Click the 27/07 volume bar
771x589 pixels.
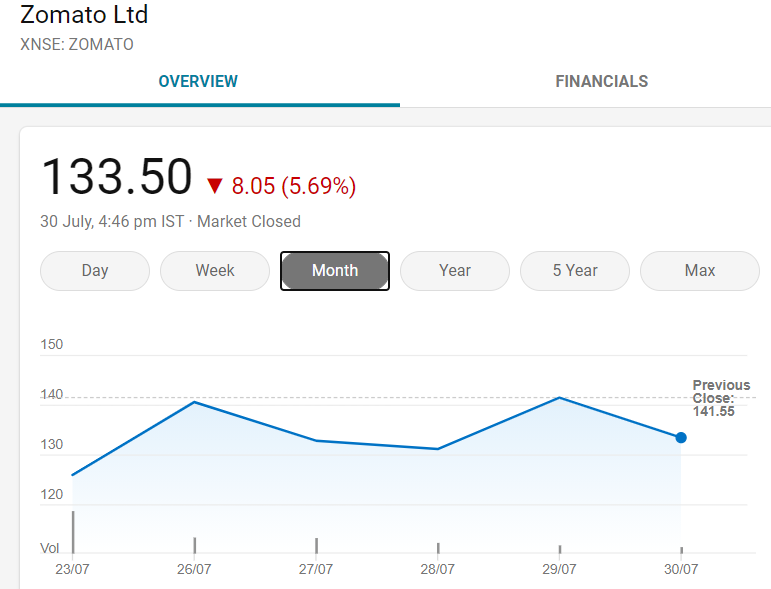coord(316,546)
